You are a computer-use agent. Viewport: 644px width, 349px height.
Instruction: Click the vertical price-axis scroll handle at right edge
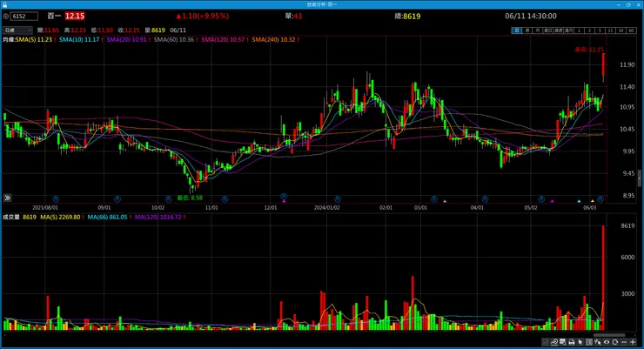tap(639, 178)
